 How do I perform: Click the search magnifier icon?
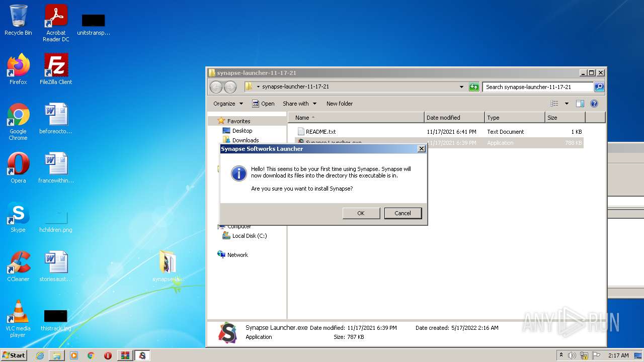pyautogui.click(x=599, y=87)
